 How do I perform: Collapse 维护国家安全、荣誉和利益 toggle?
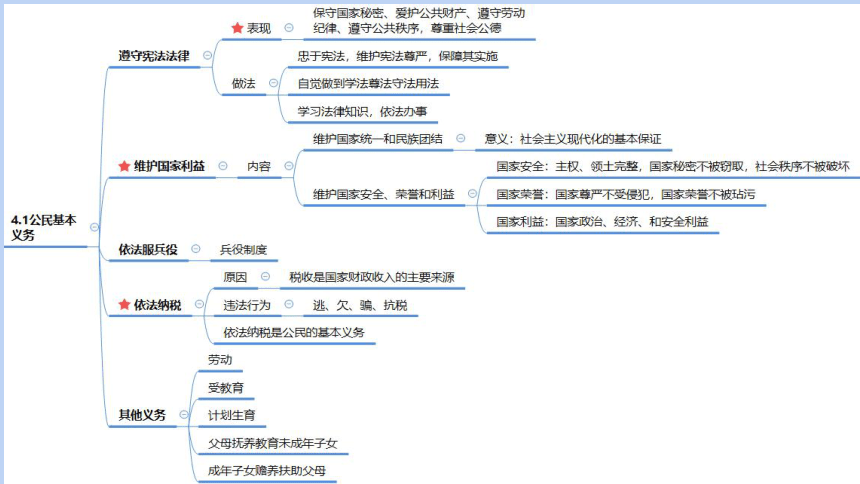(472, 194)
